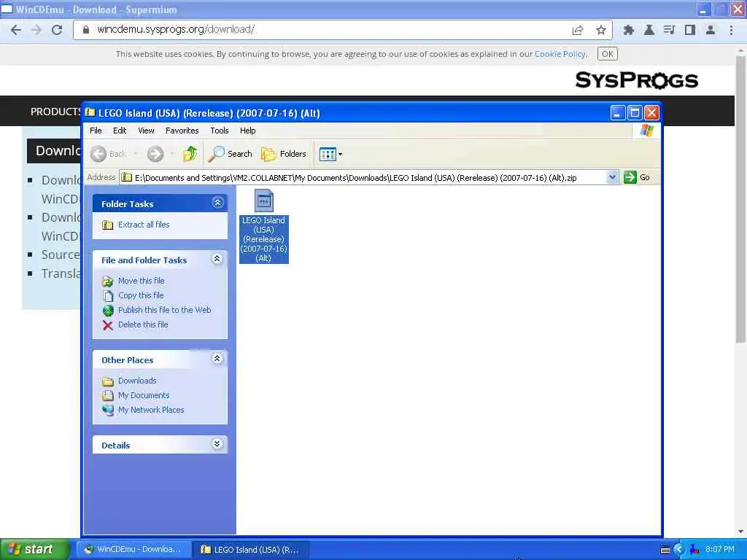Open the View menu in Explorer
The width and height of the screenshot is (747, 560).
146,131
